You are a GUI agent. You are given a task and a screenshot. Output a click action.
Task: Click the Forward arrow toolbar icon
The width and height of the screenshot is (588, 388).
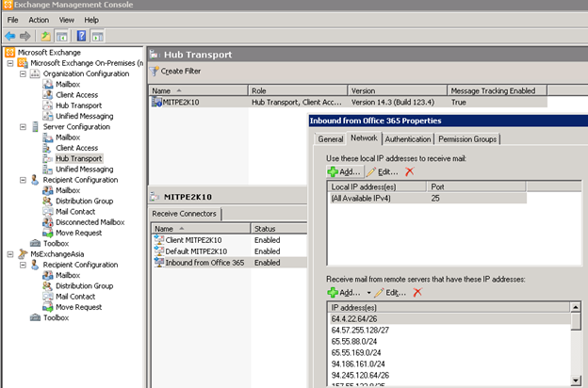[x=25, y=36]
